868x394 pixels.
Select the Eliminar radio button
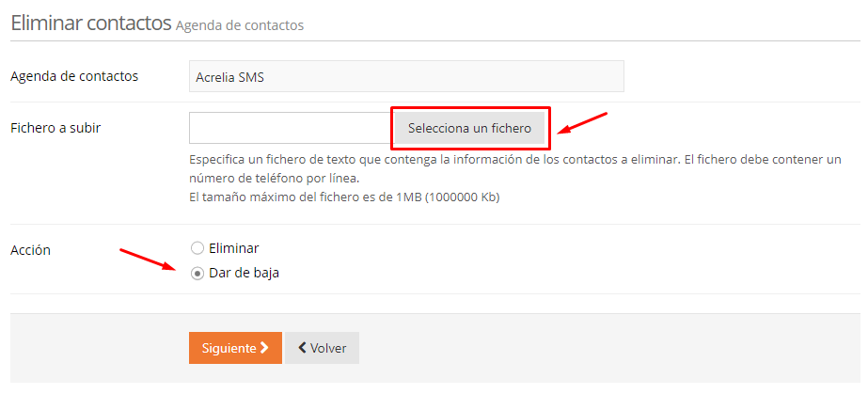pos(197,248)
